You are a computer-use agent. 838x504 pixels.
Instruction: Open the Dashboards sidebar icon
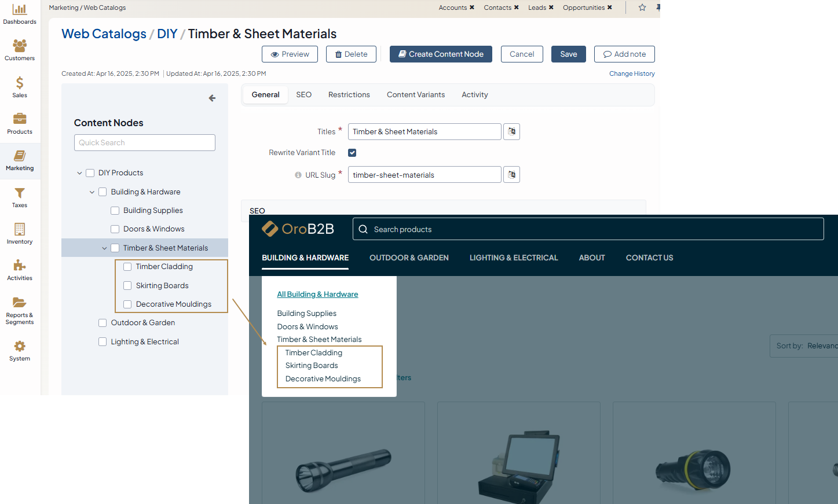pyautogui.click(x=20, y=10)
